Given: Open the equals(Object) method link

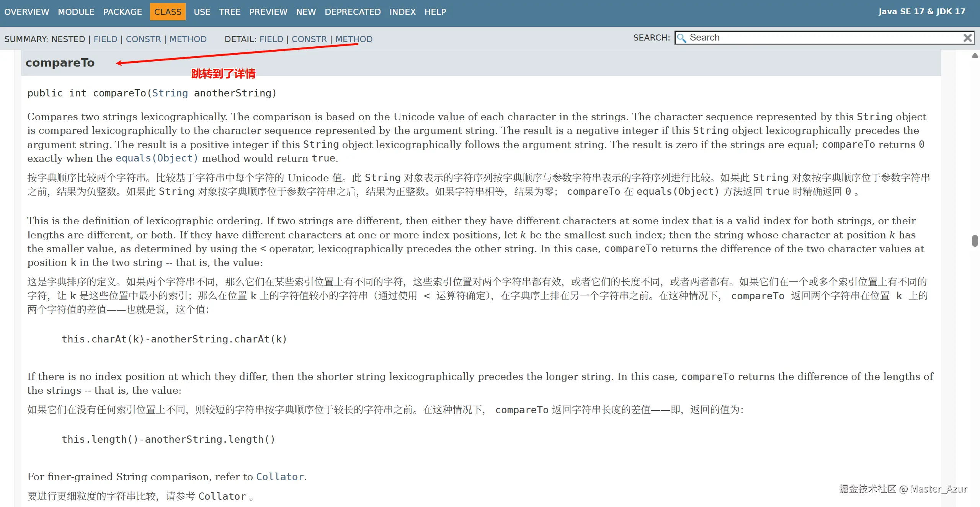Looking at the screenshot, I should (x=157, y=158).
